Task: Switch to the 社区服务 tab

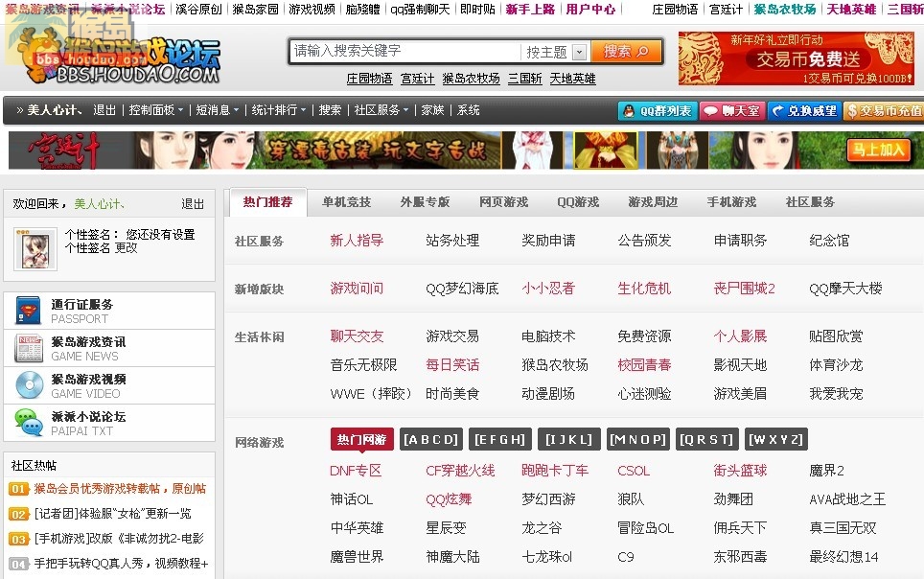Action: (810, 202)
